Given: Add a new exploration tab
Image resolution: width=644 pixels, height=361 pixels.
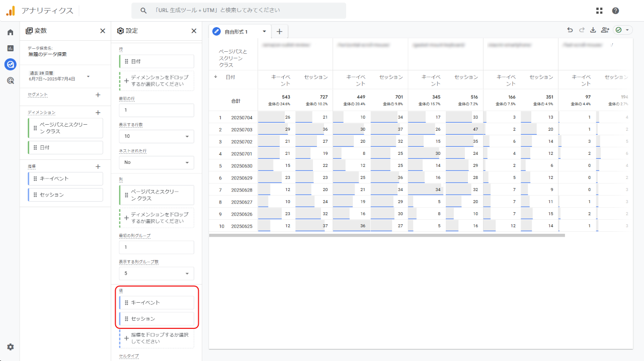Looking at the screenshot, I should [279, 31].
